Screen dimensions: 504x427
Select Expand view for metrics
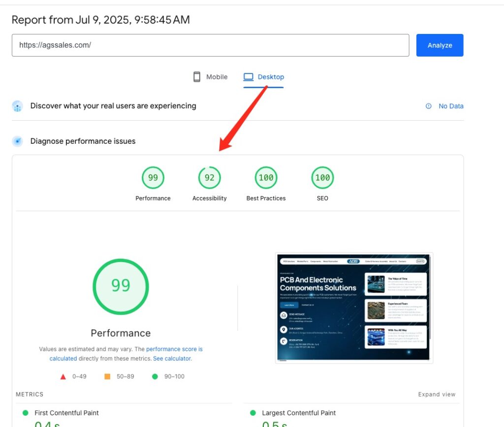437,394
